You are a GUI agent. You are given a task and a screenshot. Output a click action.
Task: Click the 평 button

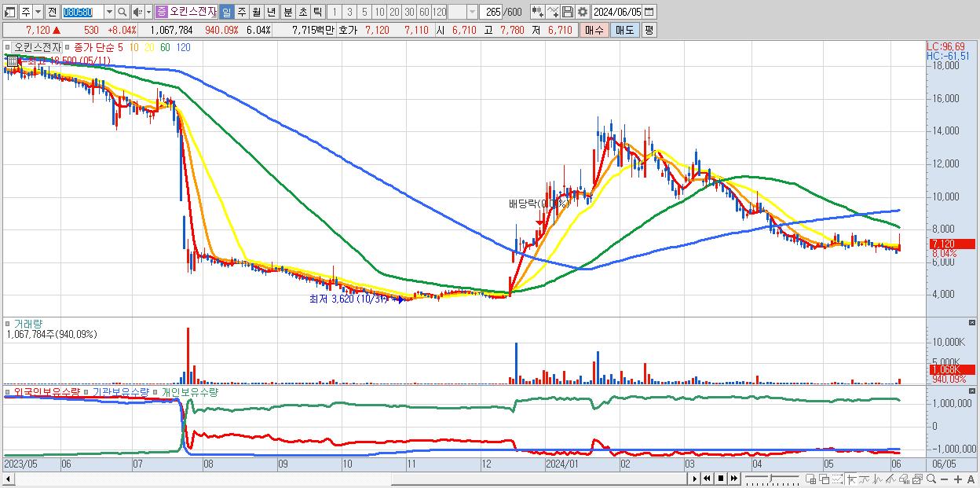[649, 30]
